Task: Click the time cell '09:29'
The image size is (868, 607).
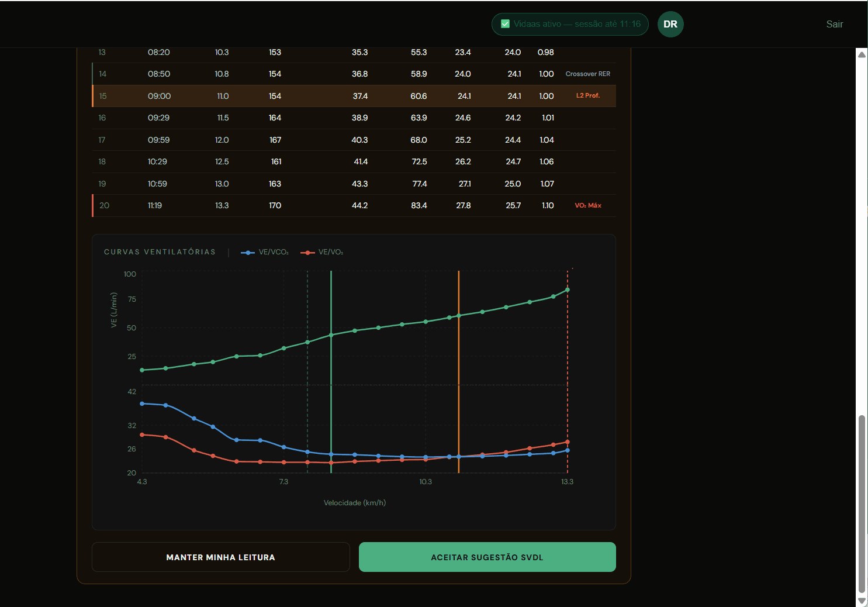Action: point(158,118)
